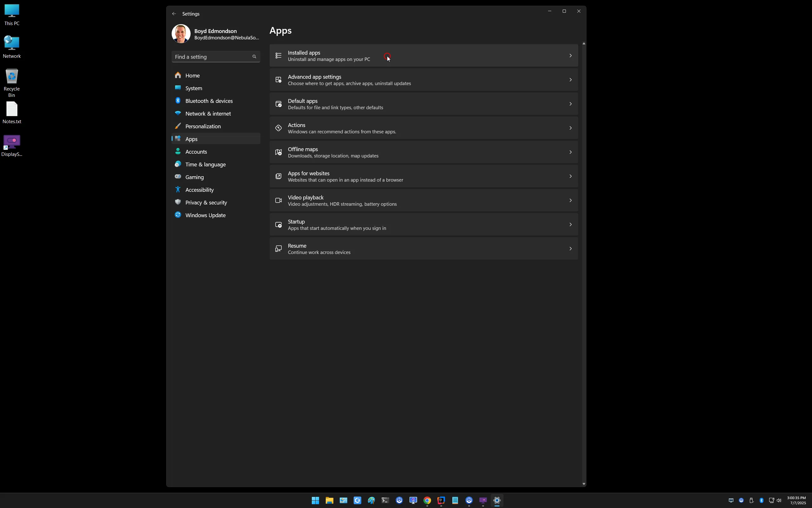Open the Windows Start menu
This screenshot has width=812, height=508.
coord(315,500)
